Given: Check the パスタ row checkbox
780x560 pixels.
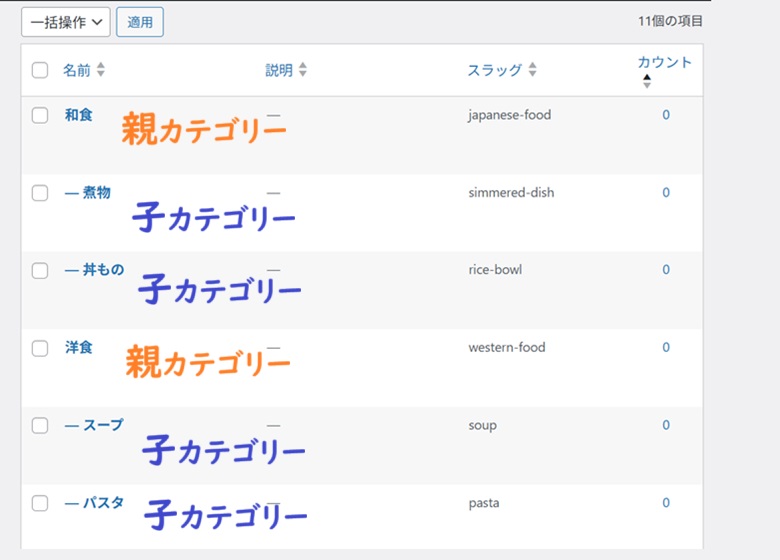Looking at the screenshot, I should click(40, 503).
